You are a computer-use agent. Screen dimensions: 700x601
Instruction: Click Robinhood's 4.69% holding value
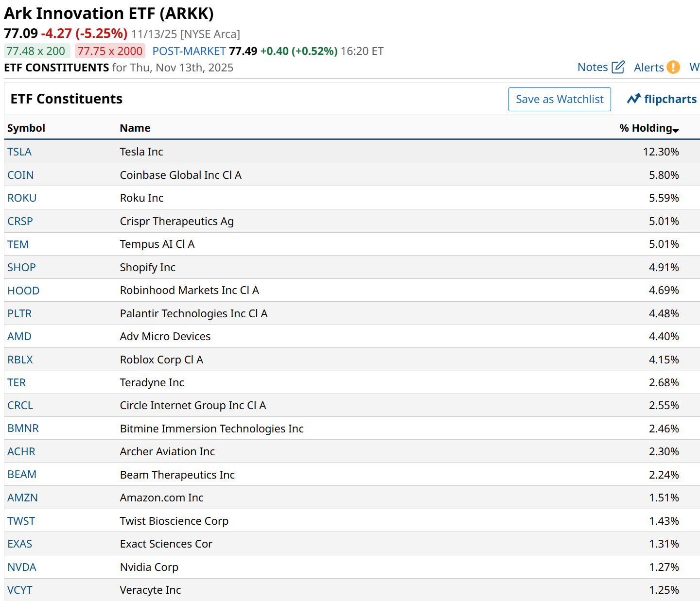(x=664, y=291)
